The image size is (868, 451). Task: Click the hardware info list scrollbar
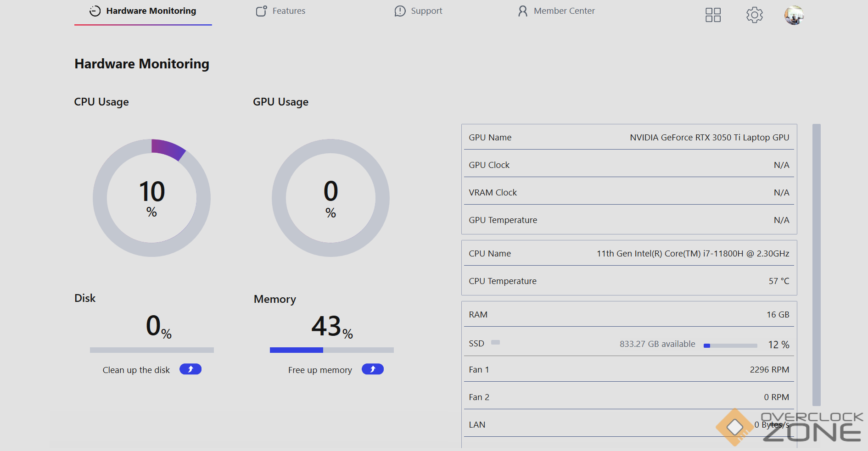pyautogui.click(x=816, y=264)
